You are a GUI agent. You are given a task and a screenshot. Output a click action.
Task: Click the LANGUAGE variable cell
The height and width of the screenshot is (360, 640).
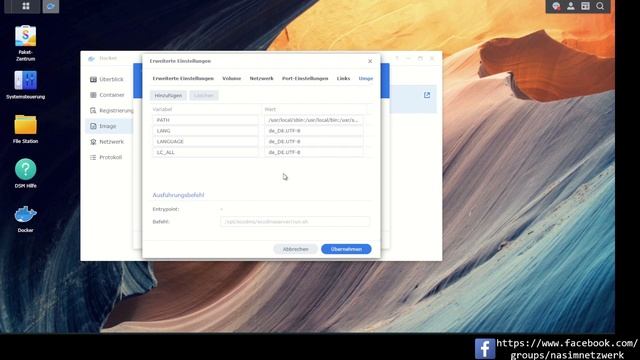coord(206,141)
